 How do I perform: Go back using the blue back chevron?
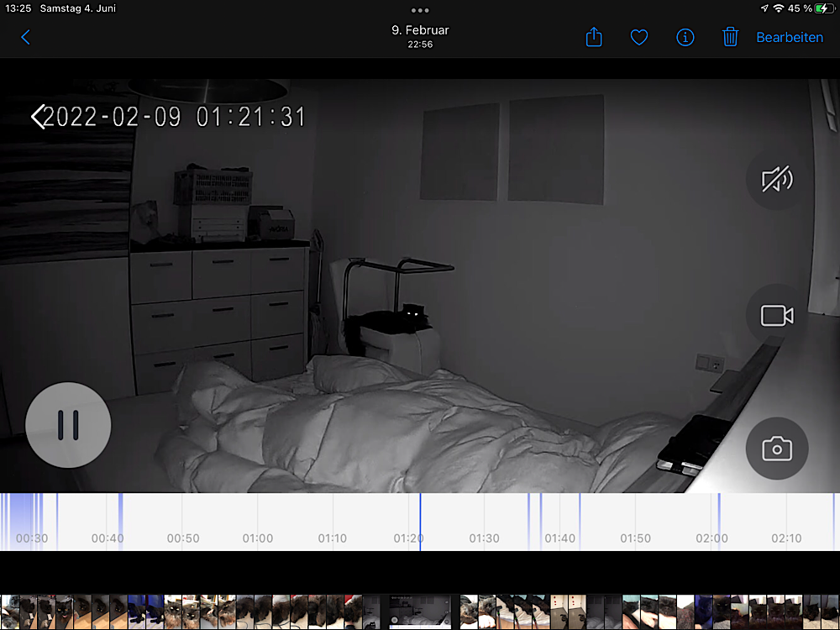[x=25, y=37]
